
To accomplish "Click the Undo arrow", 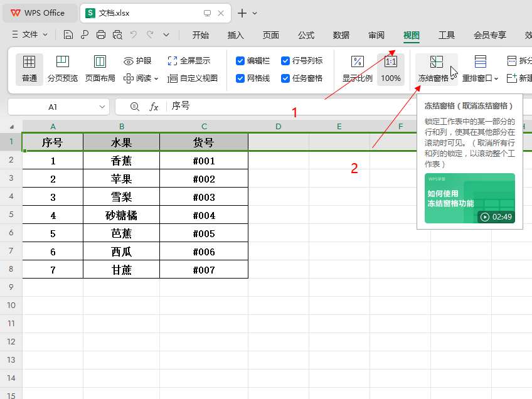I will pos(134,35).
